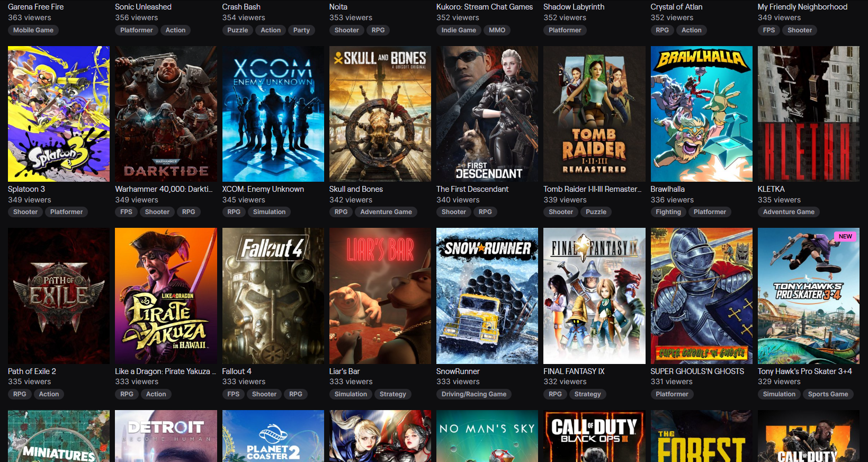
Task: Click the Fallout 4 title text
Action: pos(237,371)
